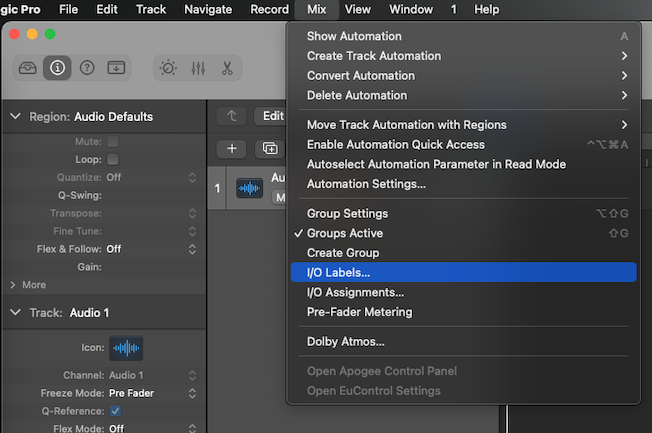Collapse the Region Audio Defaults section
The height and width of the screenshot is (433, 652).
(x=15, y=117)
